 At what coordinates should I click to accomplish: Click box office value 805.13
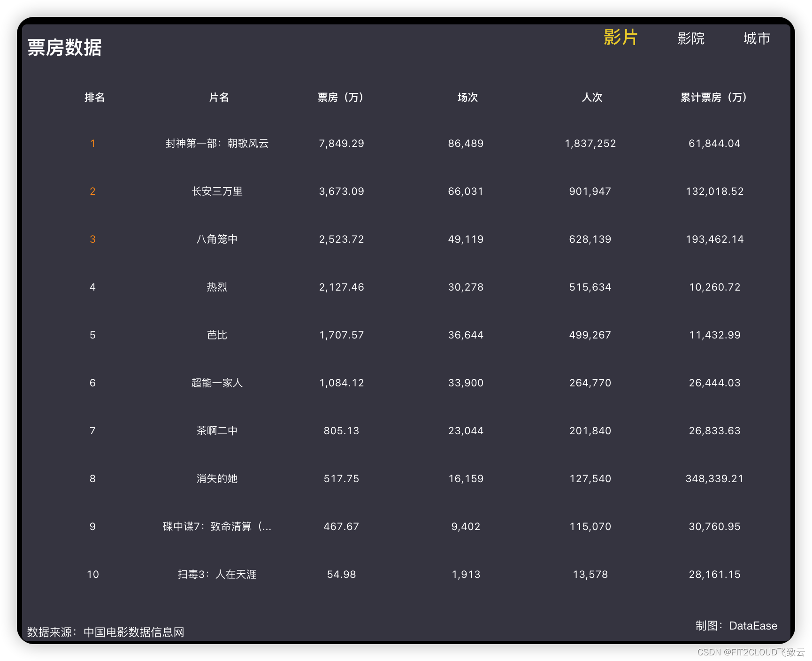341,430
